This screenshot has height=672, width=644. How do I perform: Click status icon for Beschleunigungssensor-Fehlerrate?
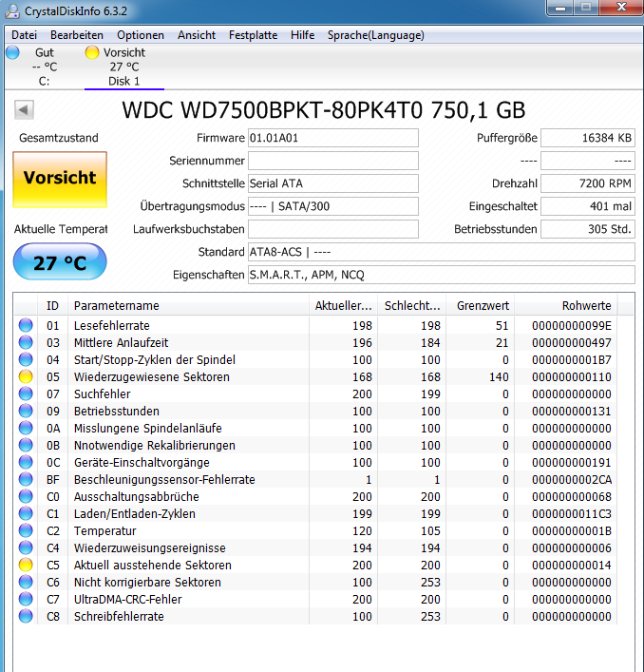(x=26, y=480)
